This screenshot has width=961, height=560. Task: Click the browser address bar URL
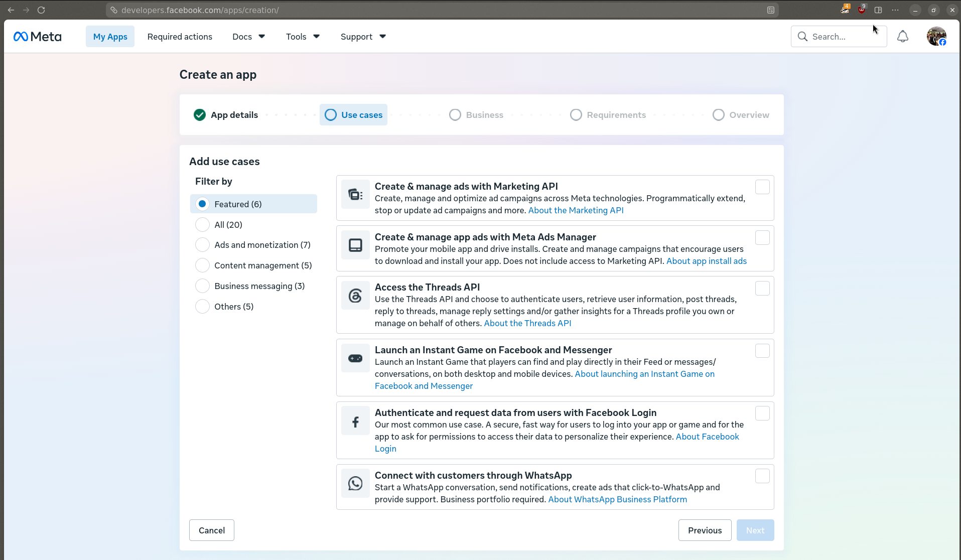coord(200,10)
